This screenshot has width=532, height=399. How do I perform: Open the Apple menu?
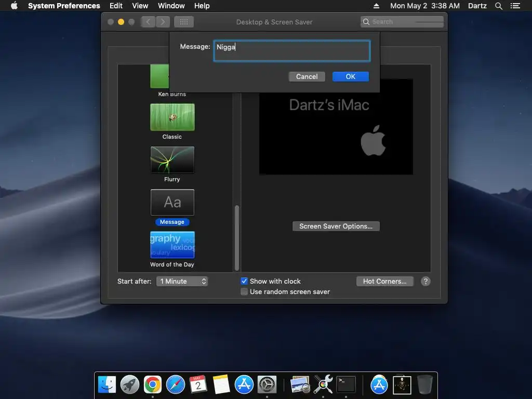[x=14, y=5]
